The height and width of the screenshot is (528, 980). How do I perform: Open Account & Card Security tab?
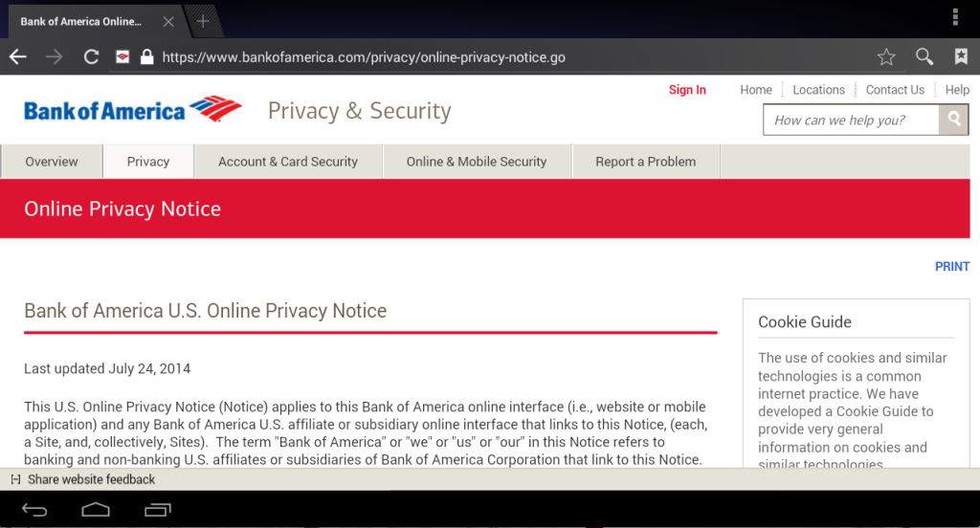click(x=288, y=162)
